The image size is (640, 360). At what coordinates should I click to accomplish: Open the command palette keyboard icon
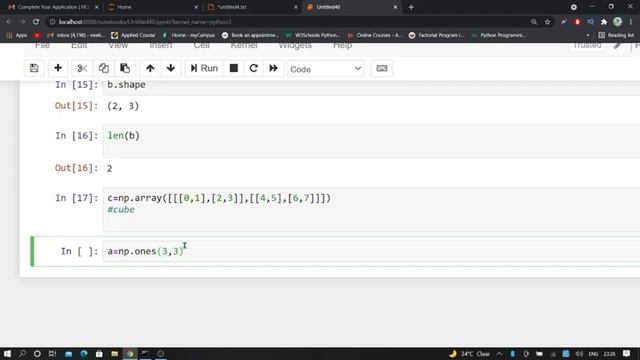coord(382,69)
